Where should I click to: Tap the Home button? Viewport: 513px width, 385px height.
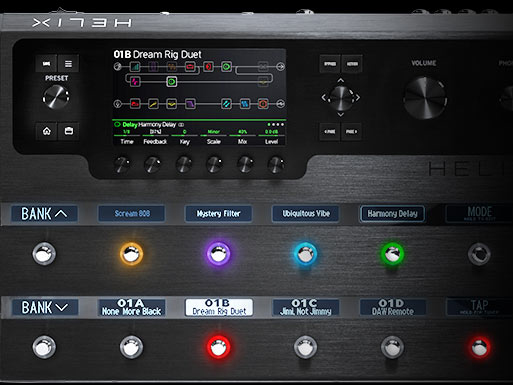47,131
